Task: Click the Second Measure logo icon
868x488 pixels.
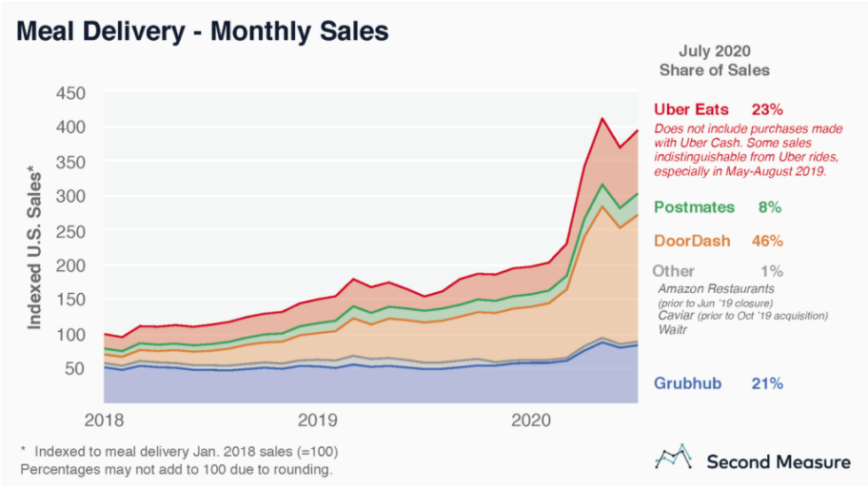Action: tap(674, 458)
